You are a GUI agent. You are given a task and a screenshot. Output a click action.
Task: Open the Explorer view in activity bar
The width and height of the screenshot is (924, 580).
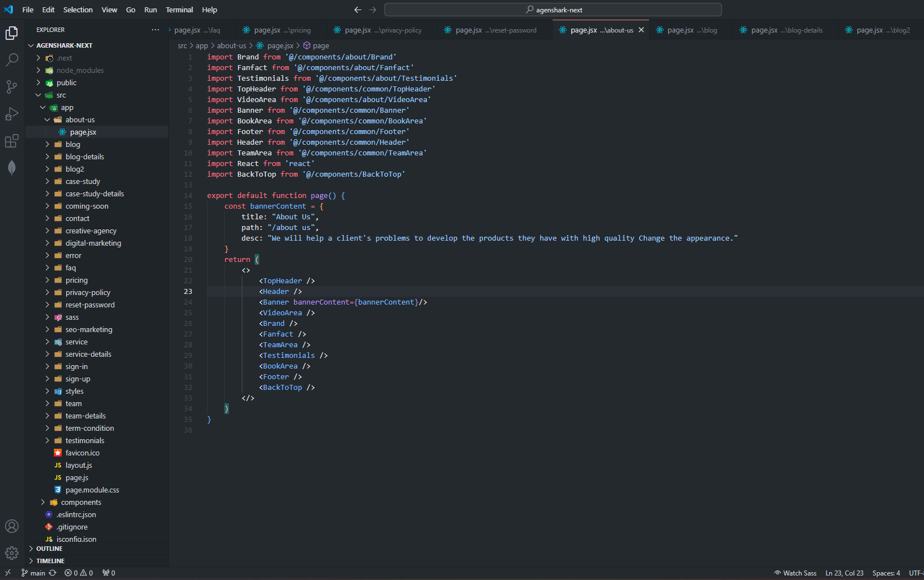click(12, 33)
